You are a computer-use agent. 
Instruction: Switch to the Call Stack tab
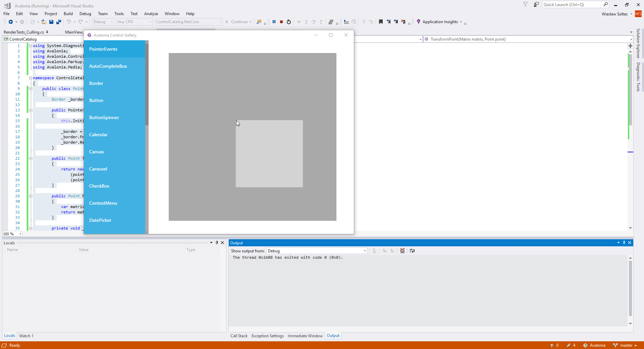239,336
